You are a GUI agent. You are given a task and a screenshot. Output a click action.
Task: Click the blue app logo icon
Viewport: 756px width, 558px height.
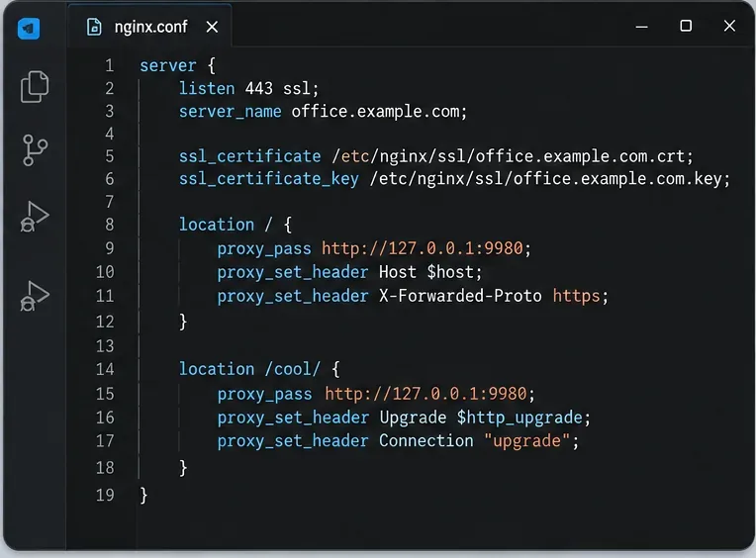click(29, 29)
